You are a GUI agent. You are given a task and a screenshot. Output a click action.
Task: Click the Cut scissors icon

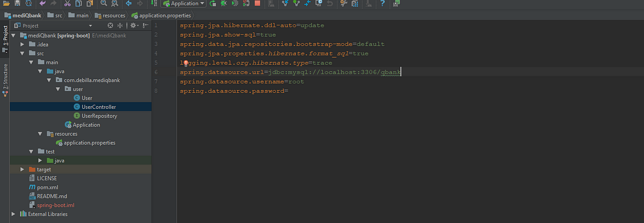pos(67,4)
